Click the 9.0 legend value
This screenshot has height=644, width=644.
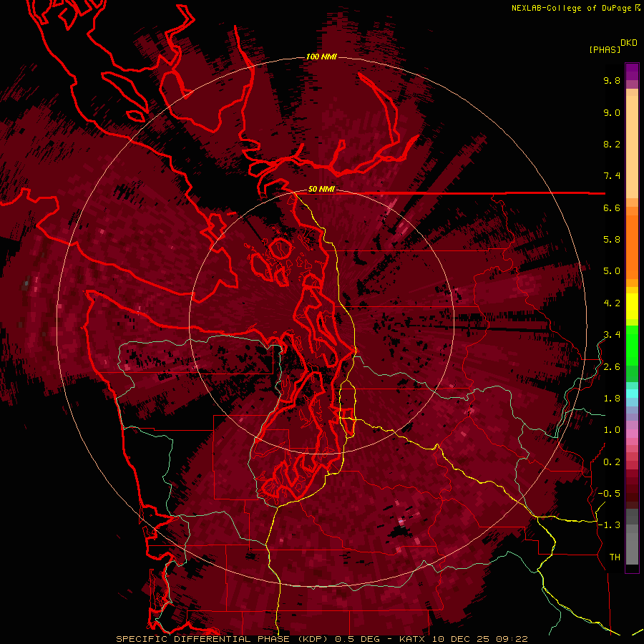tap(612, 112)
